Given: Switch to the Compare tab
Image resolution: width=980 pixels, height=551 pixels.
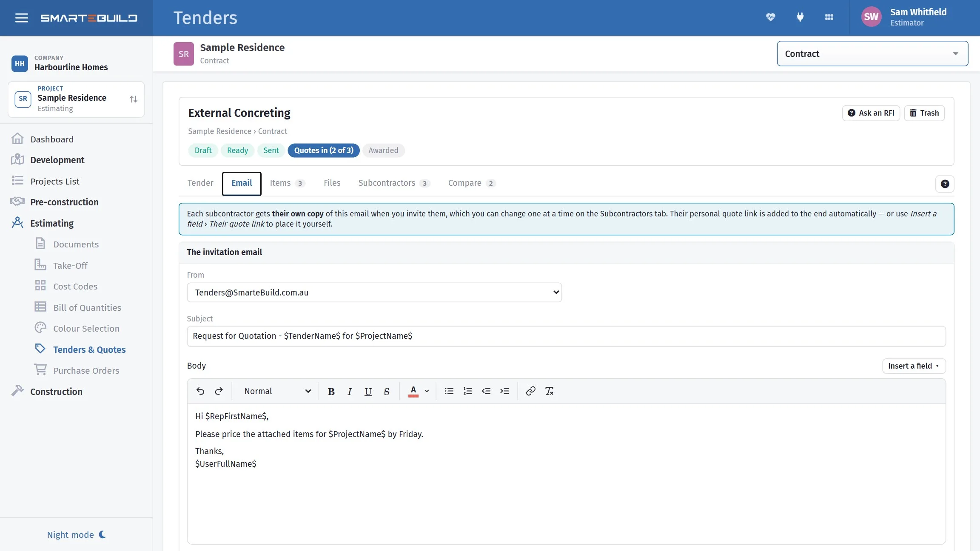Looking at the screenshot, I should click(471, 183).
